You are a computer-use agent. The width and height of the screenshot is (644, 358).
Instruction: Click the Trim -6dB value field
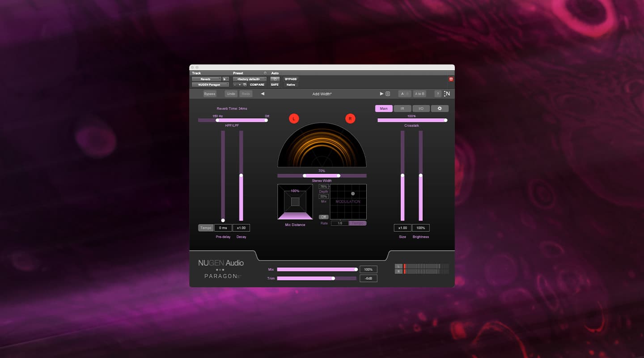click(369, 278)
